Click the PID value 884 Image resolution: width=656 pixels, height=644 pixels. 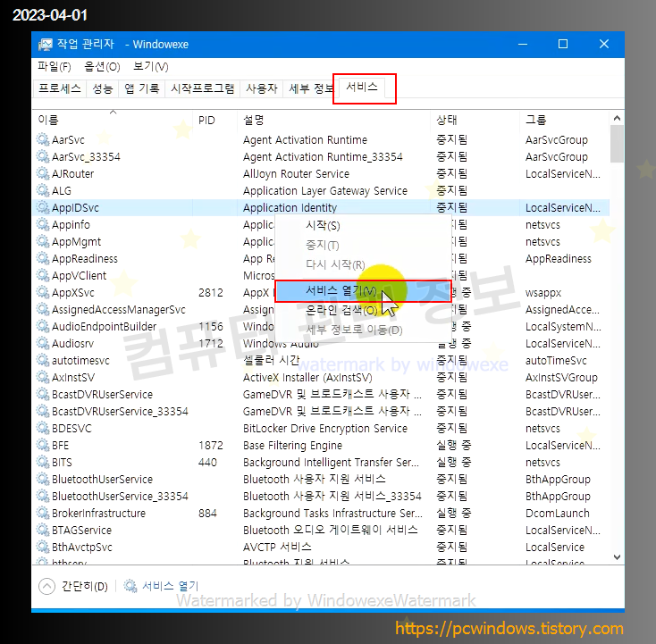click(207, 513)
